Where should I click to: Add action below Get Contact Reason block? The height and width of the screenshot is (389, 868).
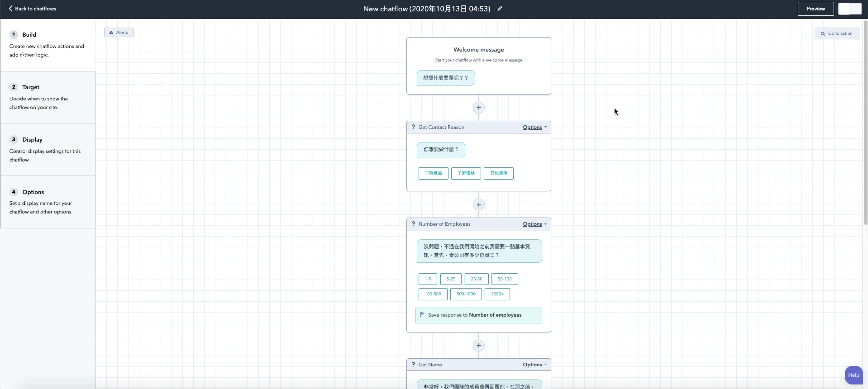[x=478, y=205]
